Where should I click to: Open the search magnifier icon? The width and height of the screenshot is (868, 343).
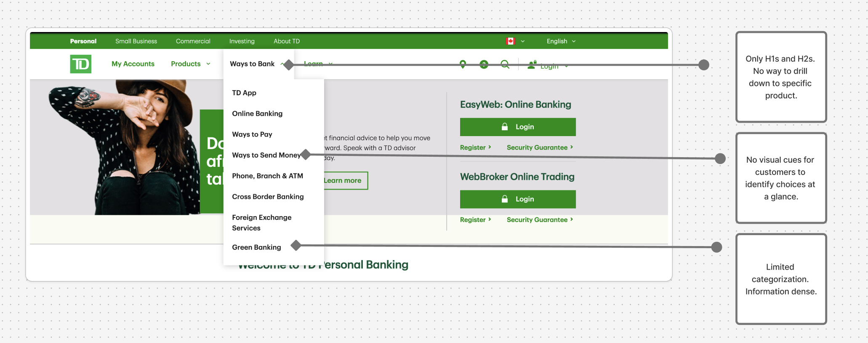(505, 64)
